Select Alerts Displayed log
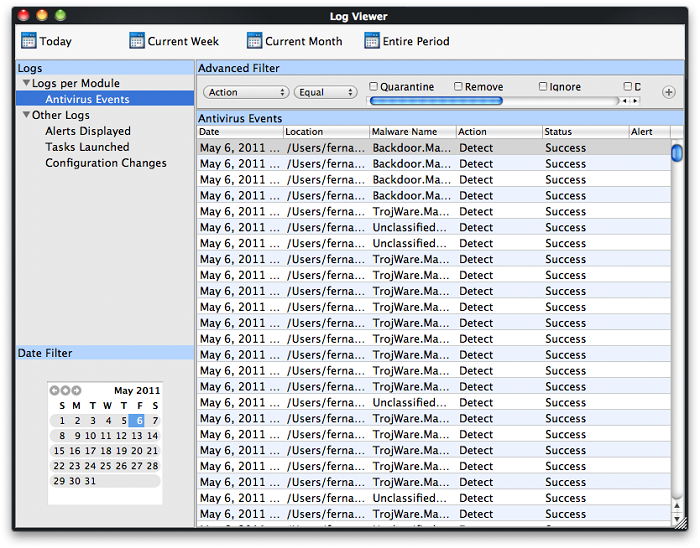This screenshot has height=548, width=700. 88,131
